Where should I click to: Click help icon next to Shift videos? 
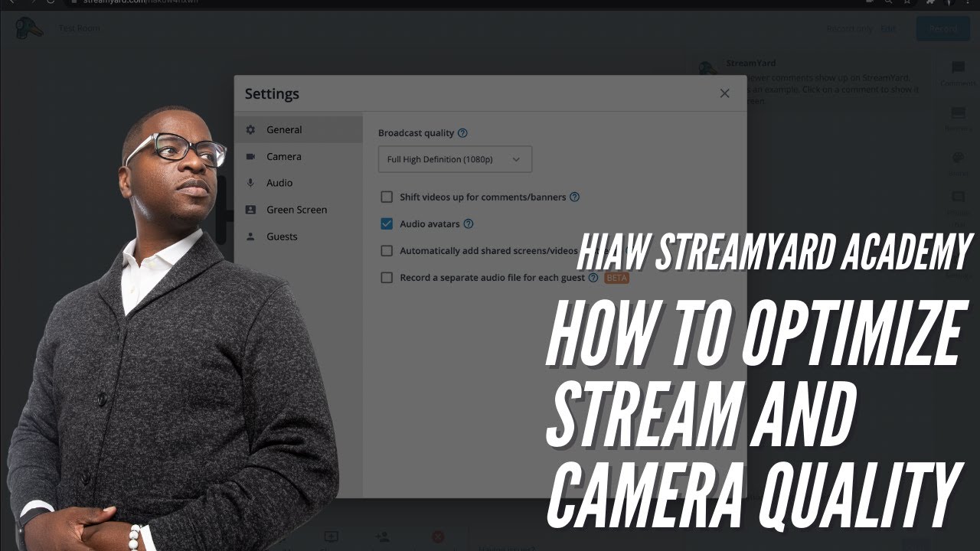pos(575,197)
